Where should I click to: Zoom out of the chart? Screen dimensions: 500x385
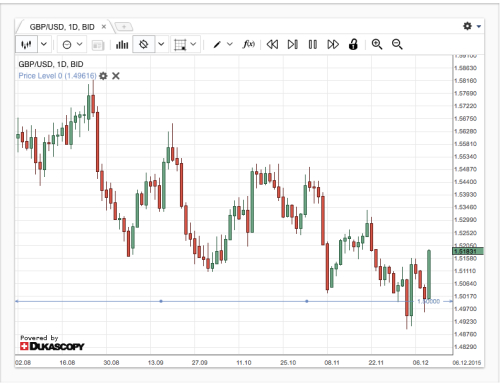[x=397, y=44]
